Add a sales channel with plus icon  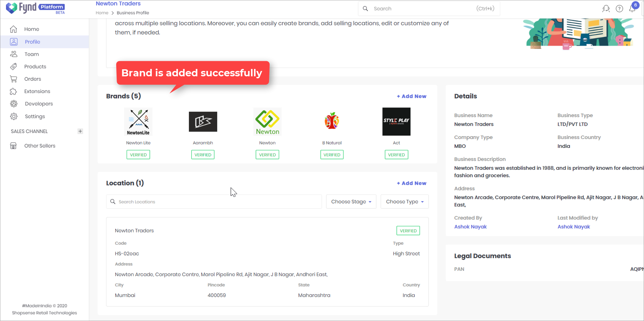[x=80, y=131]
